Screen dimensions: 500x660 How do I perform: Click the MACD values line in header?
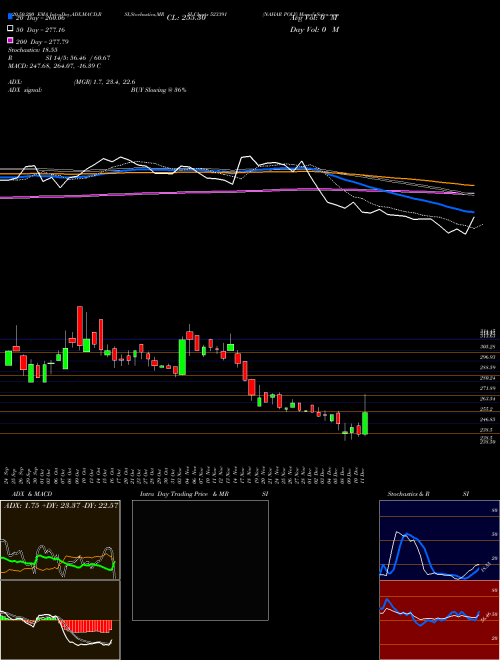click(x=54, y=66)
